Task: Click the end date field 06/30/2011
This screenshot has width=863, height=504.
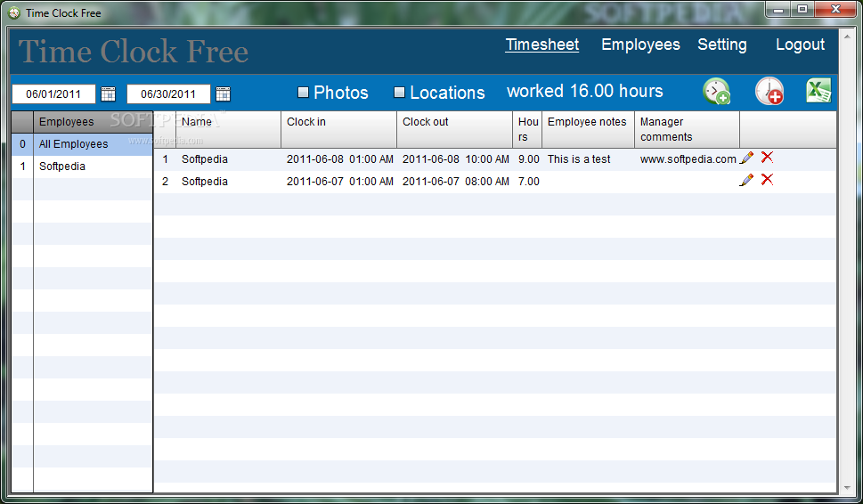Action: coord(168,94)
